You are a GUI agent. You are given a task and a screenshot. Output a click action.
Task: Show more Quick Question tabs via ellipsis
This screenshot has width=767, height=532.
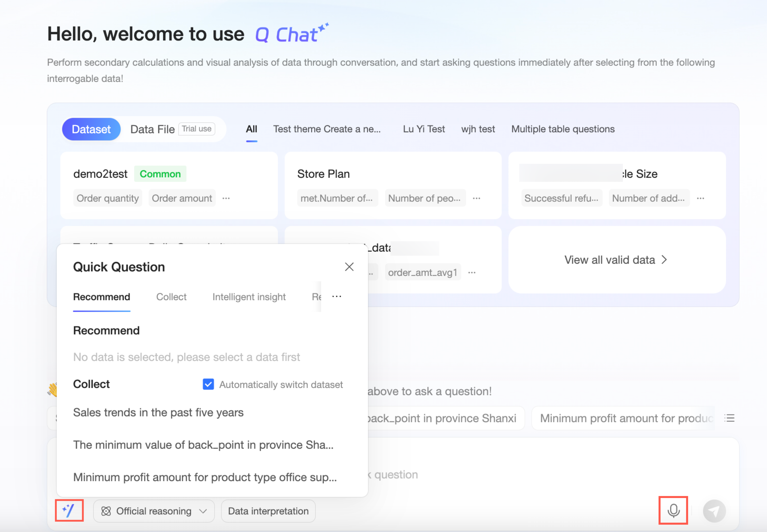337,296
